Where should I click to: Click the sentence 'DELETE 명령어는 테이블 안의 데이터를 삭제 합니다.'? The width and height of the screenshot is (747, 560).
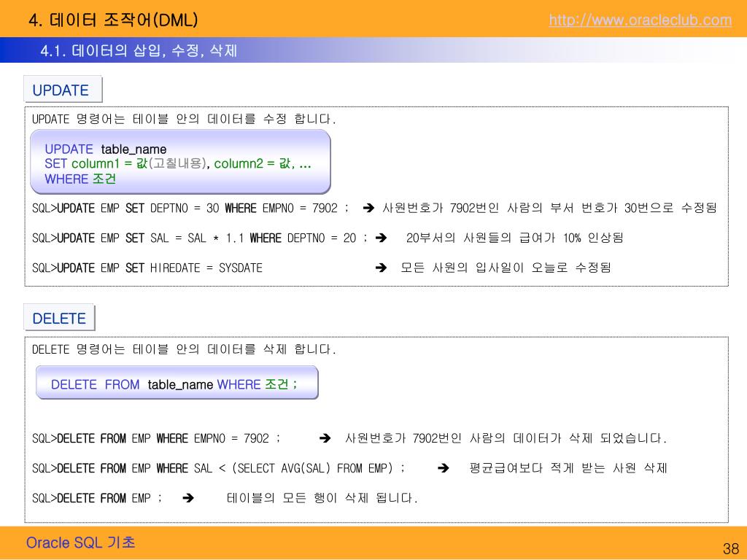[184, 349]
